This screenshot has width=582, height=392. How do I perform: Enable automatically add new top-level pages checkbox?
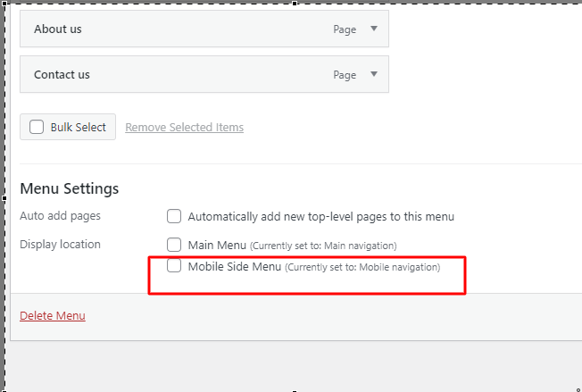pos(174,216)
